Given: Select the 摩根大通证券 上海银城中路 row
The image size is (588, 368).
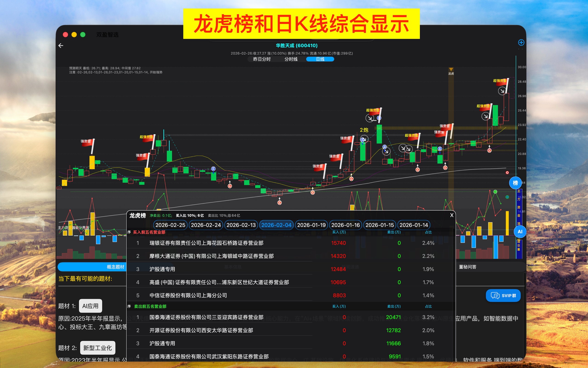Looking at the screenshot, I should [x=291, y=256].
